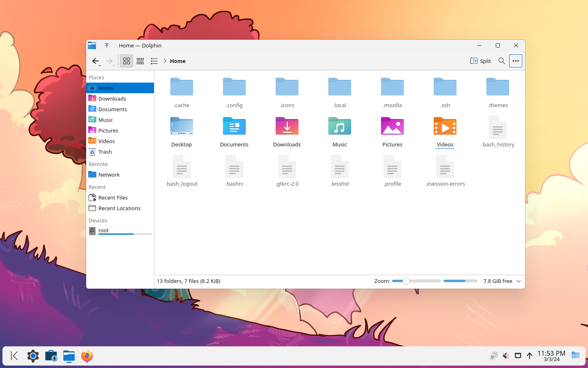
Task: Select the .profile file
Action: (392, 166)
